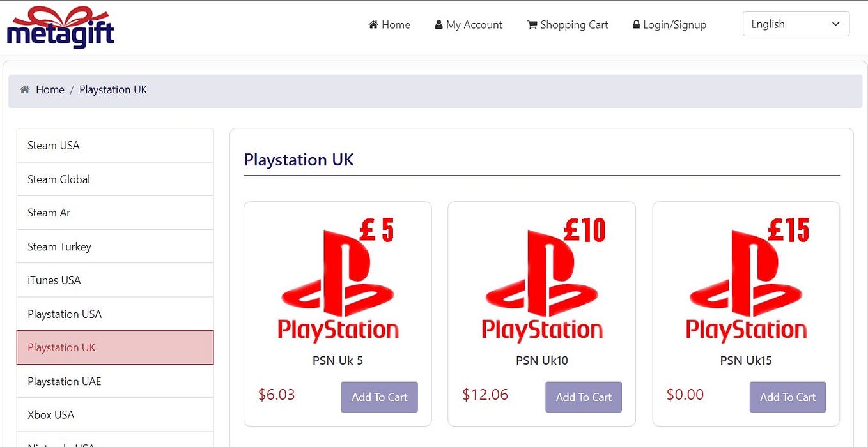Add PSN Uk 5 to cart

pyautogui.click(x=379, y=397)
